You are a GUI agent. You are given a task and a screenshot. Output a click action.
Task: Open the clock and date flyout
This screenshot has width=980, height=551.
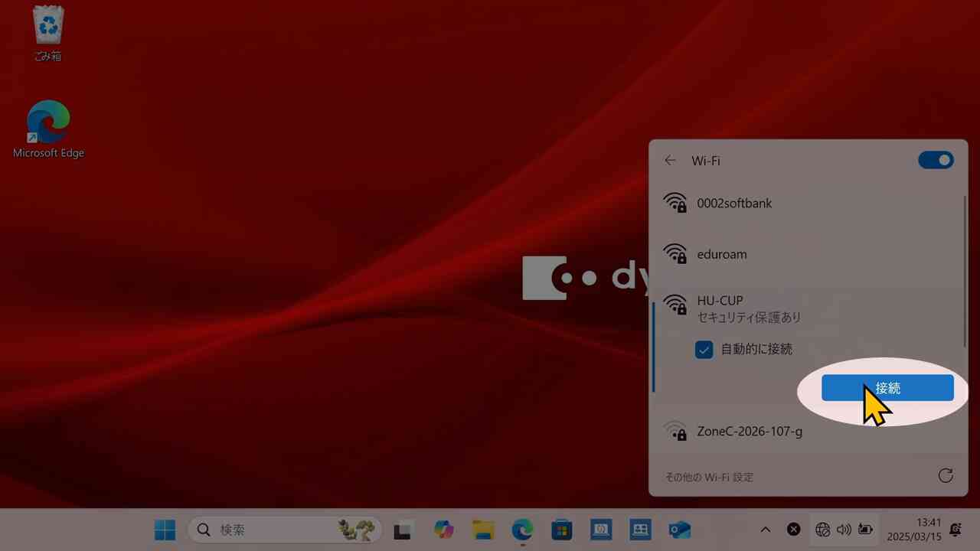click(x=914, y=530)
